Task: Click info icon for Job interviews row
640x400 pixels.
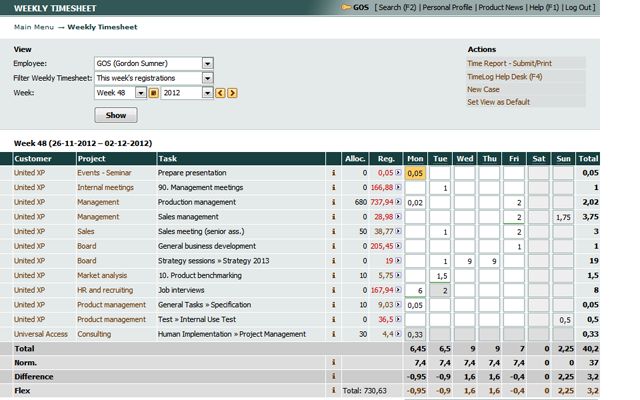Action: point(333,290)
